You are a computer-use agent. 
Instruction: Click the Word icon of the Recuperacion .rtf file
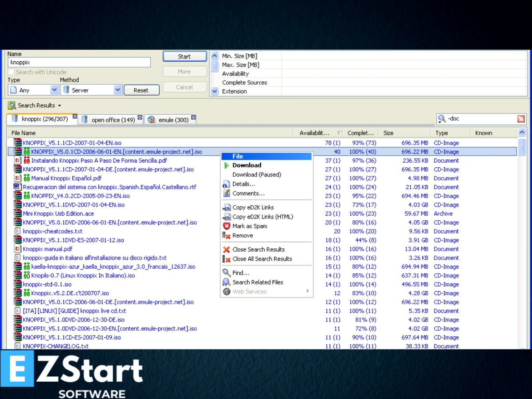18,187
